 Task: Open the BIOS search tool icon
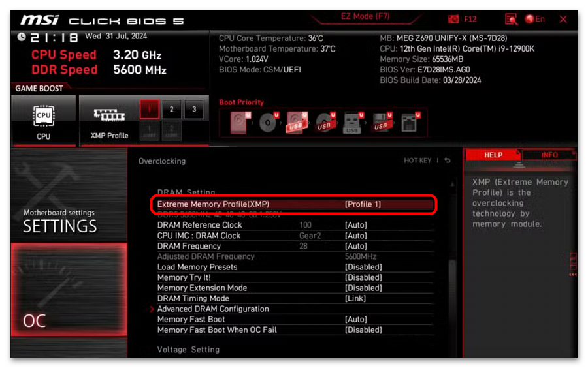511,20
